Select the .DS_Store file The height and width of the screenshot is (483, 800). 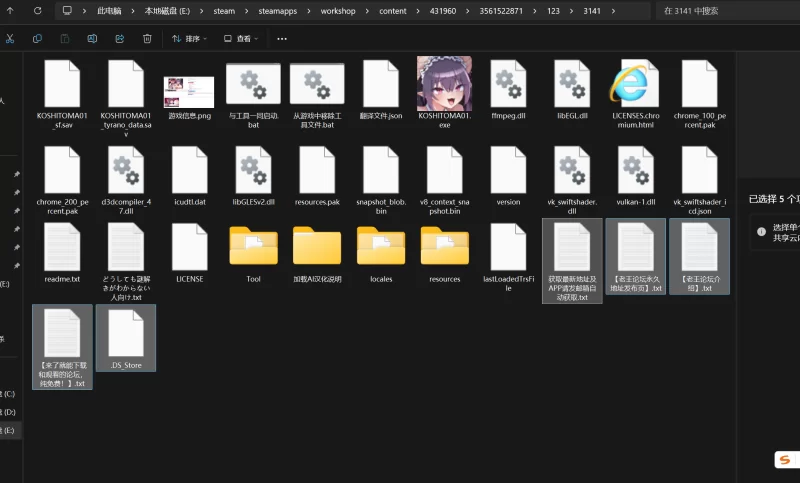[126, 338]
